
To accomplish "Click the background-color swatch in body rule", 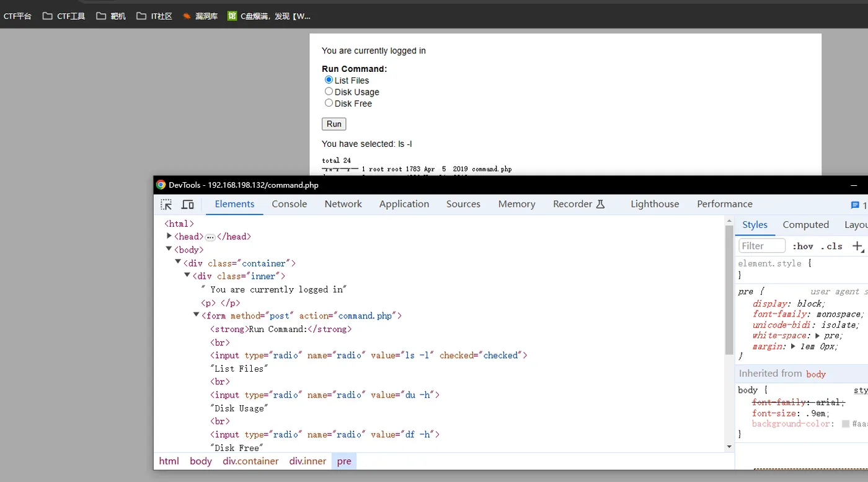I will 845,424.
